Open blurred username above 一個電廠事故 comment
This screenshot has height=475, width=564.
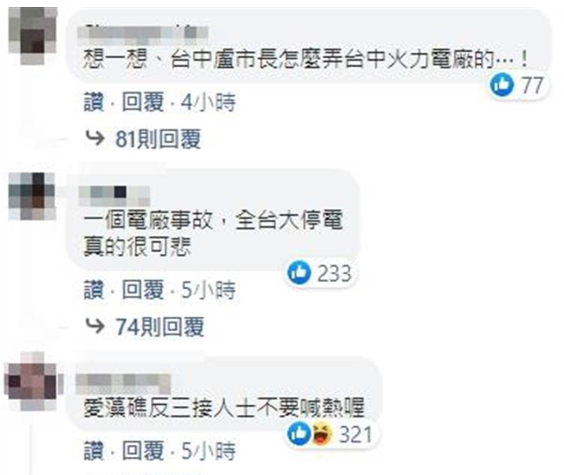(x=114, y=196)
